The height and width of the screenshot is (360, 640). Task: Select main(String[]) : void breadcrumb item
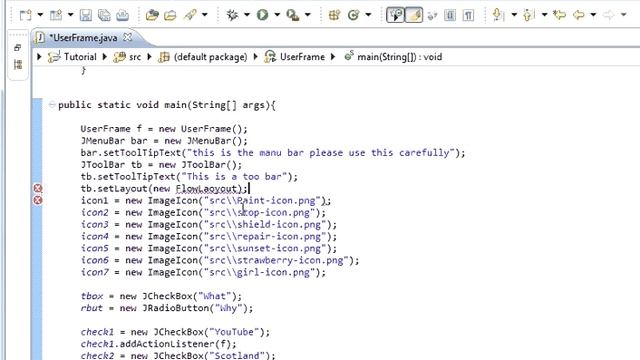pyautogui.click(x=399, y=57)
